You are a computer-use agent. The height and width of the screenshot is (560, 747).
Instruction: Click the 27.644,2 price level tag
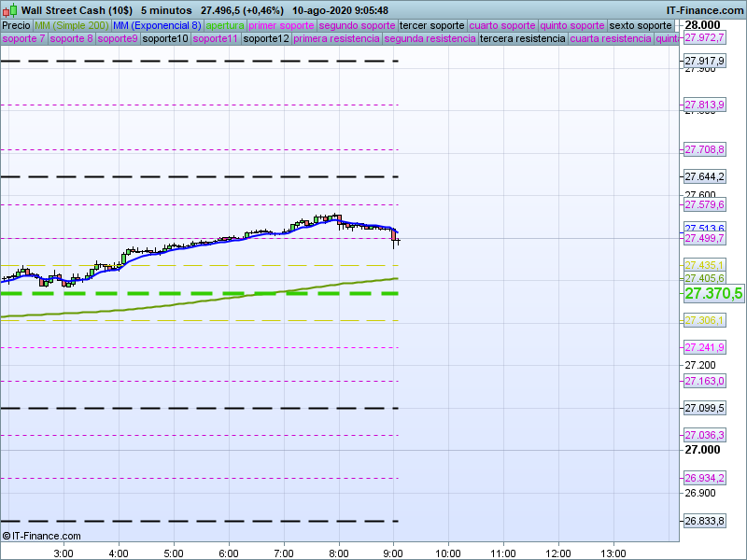coord(705,176)
